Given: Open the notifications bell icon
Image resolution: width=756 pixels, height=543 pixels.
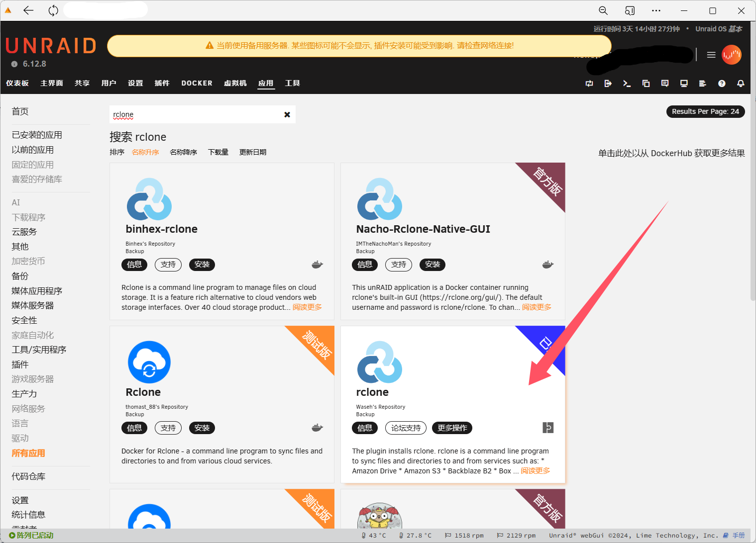Looking at the screenshot, I should tap(741, 84).
